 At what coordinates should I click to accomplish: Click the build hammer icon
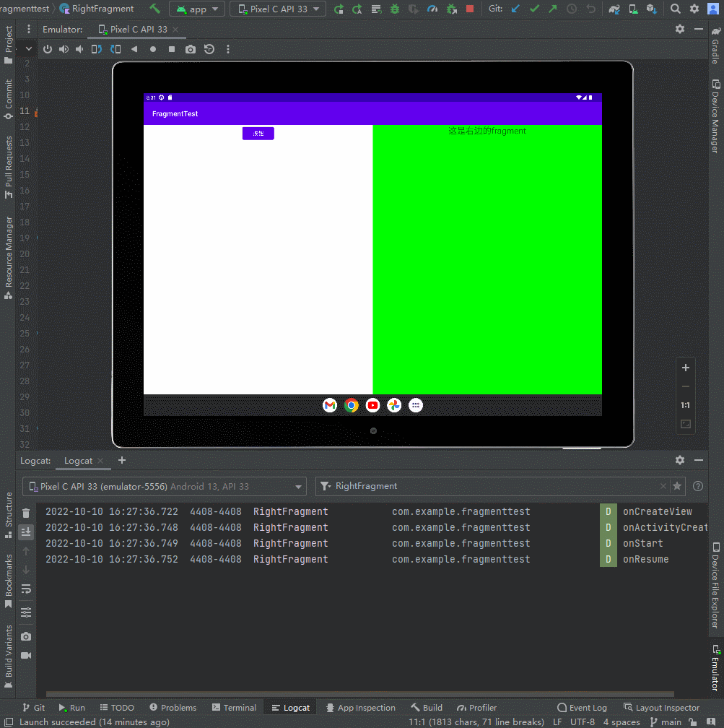click(155, 9)
